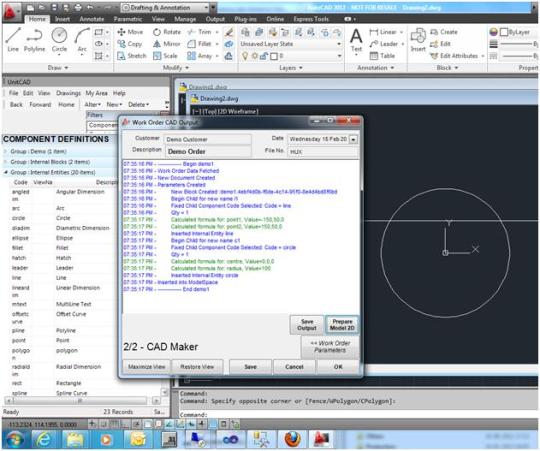Screen dimensions: 540x451
Task: Click the Array tool
Action: (199, 56)
